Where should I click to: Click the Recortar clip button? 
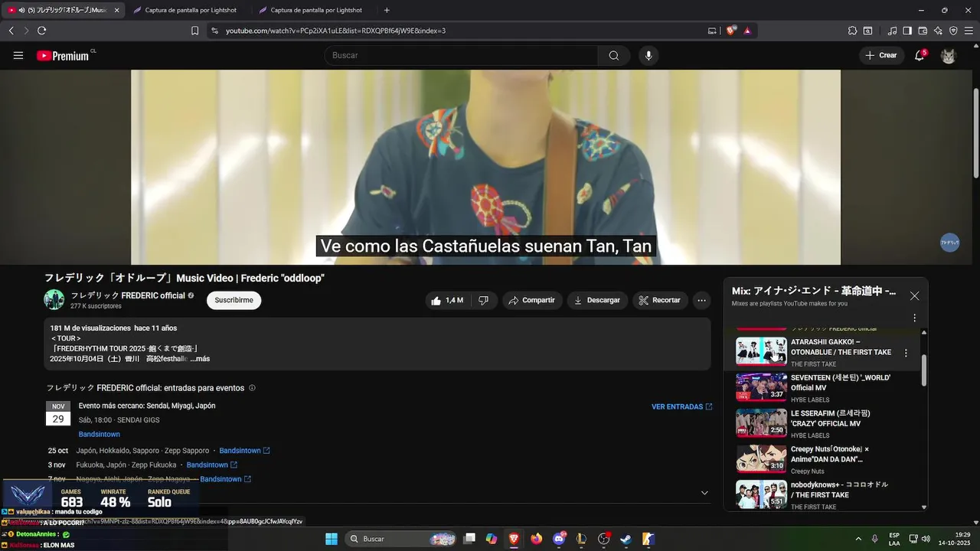[660, 300]
